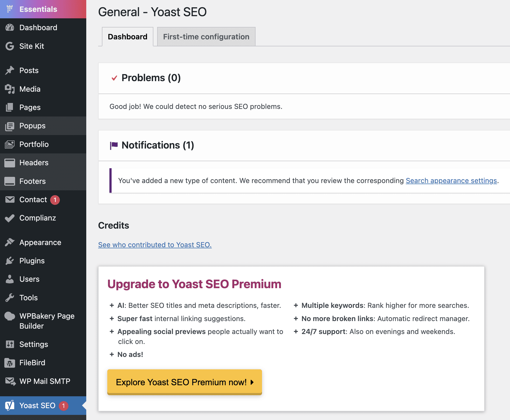
Task: Click the FileBird folder icon
Action: [x=10, y=363]
